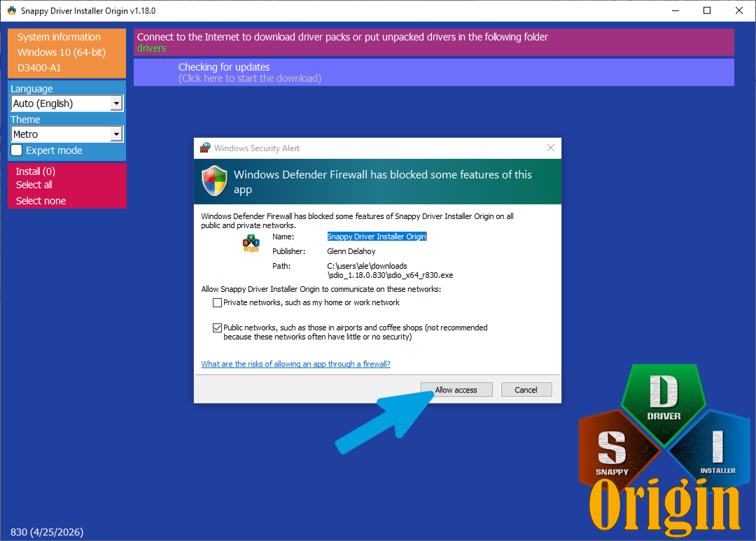Toggle the Expert mode checkbox

coord(17,150)
